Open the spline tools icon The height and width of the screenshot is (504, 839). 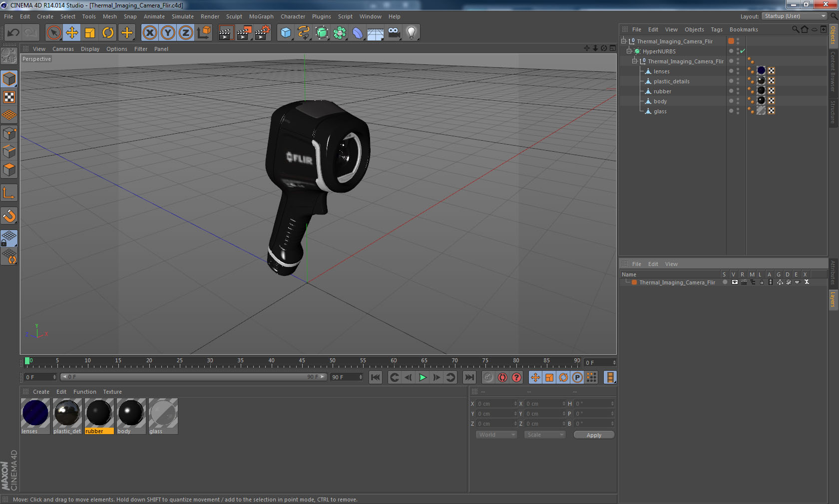(x=304, y=33)
